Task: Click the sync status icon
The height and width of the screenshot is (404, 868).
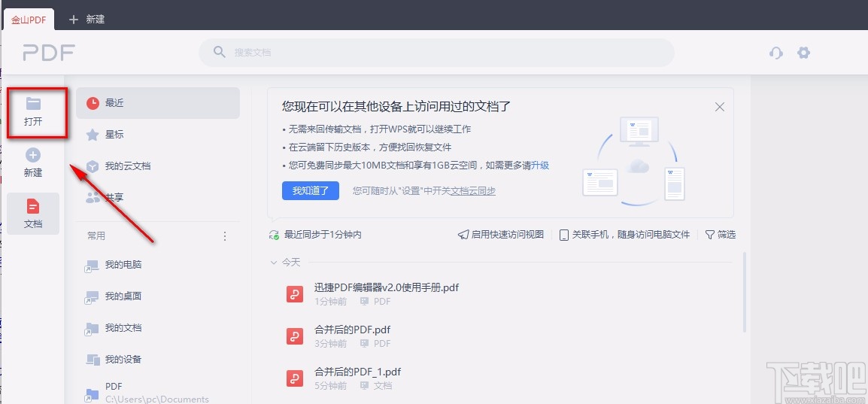Action: 274,235
